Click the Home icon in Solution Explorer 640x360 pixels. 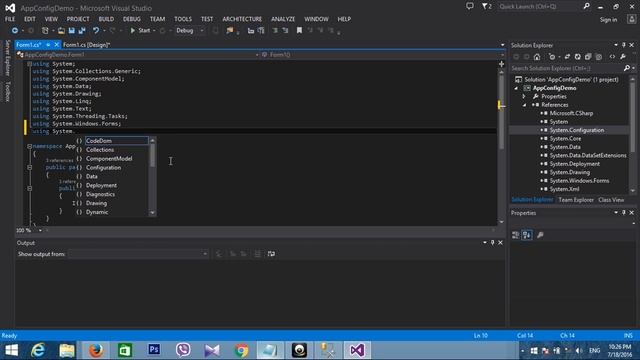pos(537,57)
